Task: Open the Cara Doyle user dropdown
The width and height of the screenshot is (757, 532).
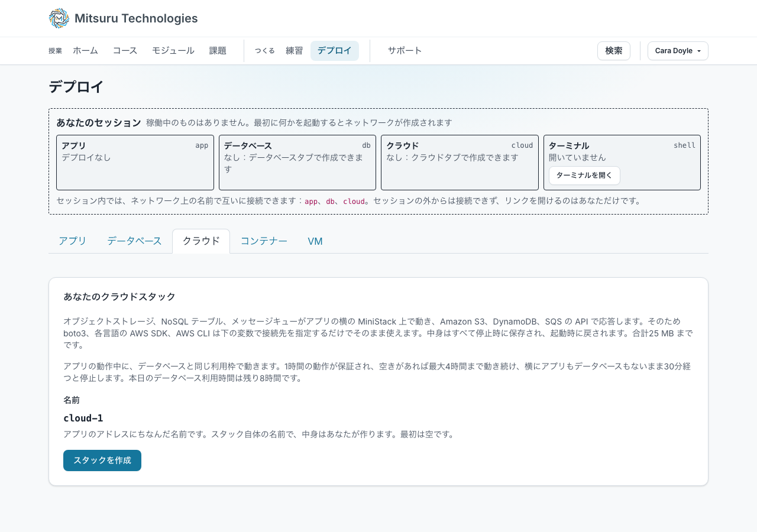Action: tap(678, 51)
